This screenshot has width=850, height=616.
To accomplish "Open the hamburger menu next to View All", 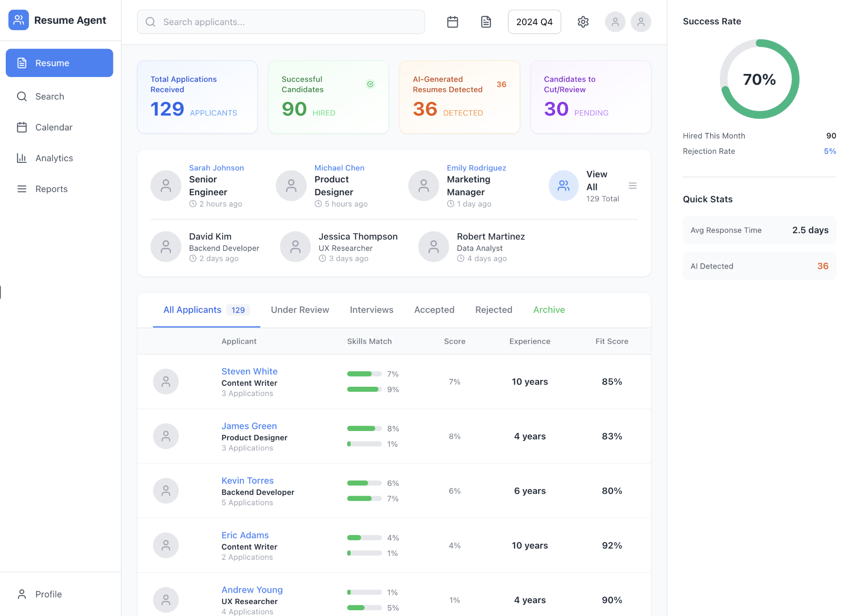I will coord(633,185).
